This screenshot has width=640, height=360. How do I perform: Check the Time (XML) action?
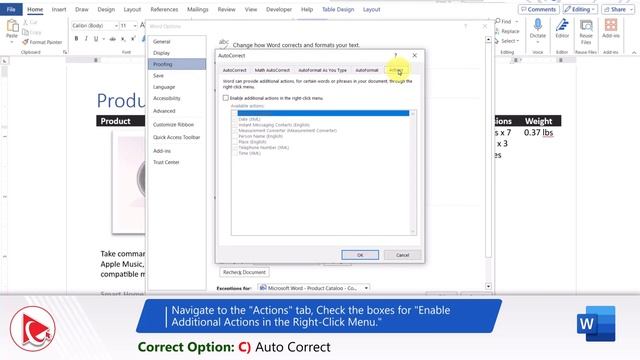tap(235, 153)
